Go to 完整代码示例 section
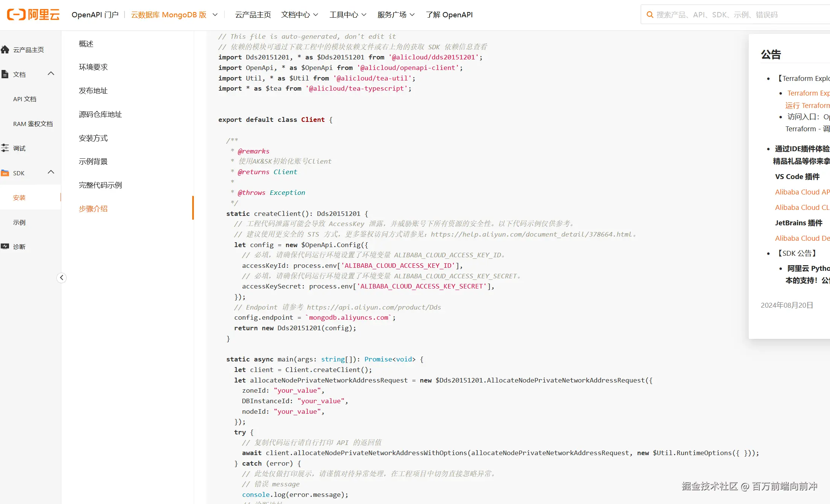The width and height of the screenshot is (830, 504). (x=100, y=185)
